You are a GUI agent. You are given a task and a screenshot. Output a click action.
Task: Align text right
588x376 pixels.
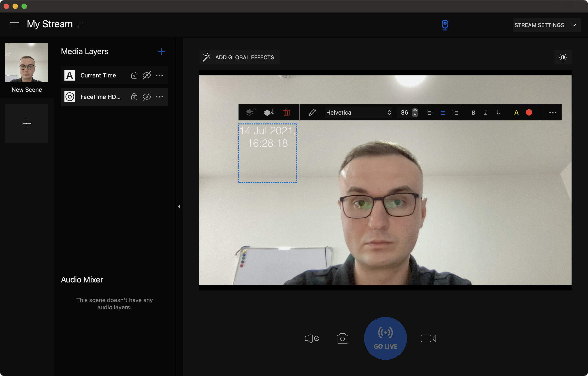455,112
